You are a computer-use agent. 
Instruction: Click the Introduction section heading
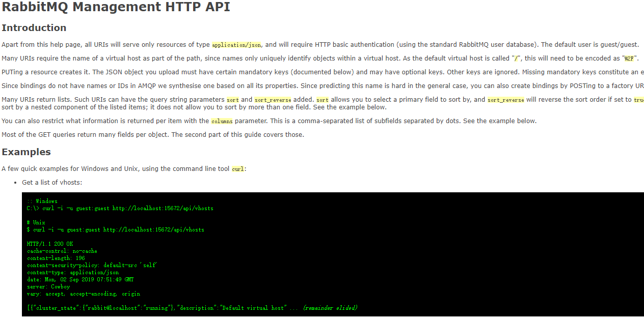pyautogui.click(x=34, y=27)
